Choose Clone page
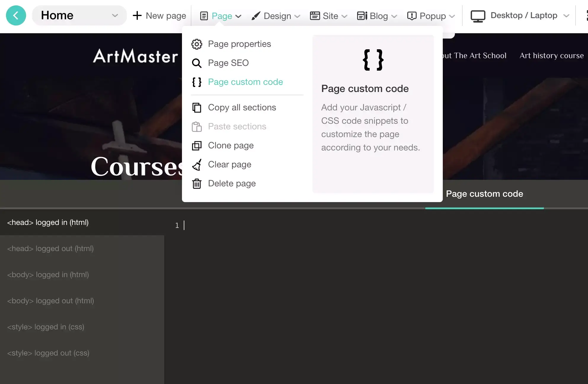Viewport: 588px width, 384px height. [x=231, y=145]
